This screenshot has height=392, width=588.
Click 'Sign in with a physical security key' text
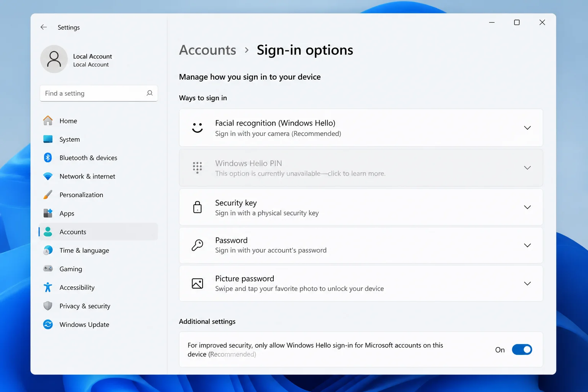[x=267, y=213]
